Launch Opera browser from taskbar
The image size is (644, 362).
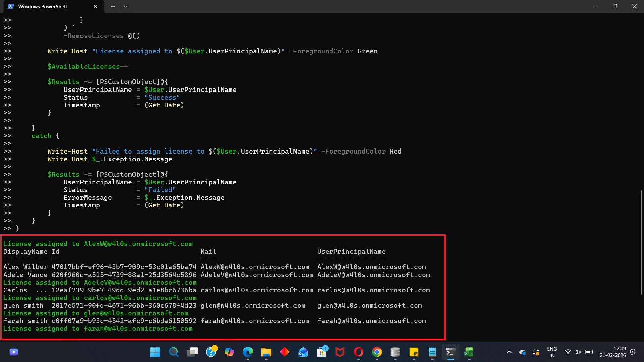click(x=359, y=352)
